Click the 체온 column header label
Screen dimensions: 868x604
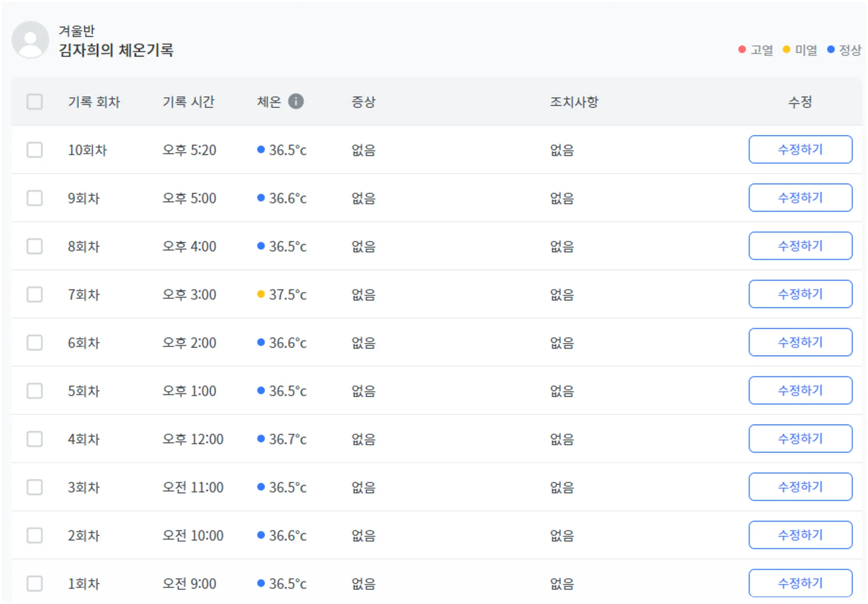(x=269, y=102)
